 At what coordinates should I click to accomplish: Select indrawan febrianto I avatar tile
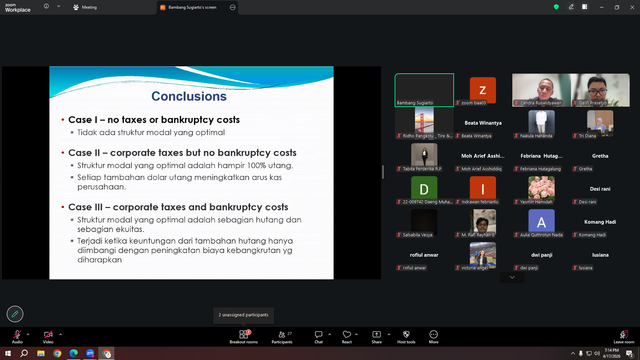pos(483,189)
